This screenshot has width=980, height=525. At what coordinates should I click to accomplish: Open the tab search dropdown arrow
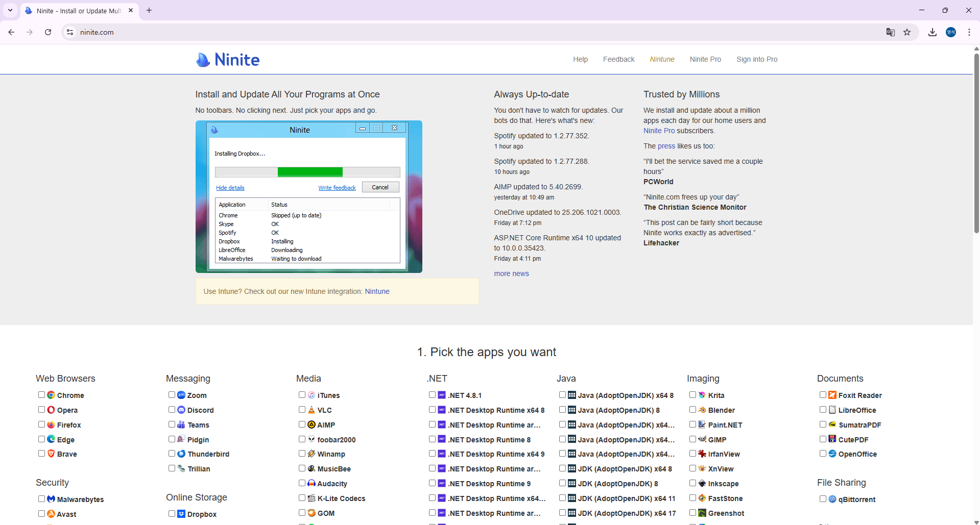tap(10, 10)
